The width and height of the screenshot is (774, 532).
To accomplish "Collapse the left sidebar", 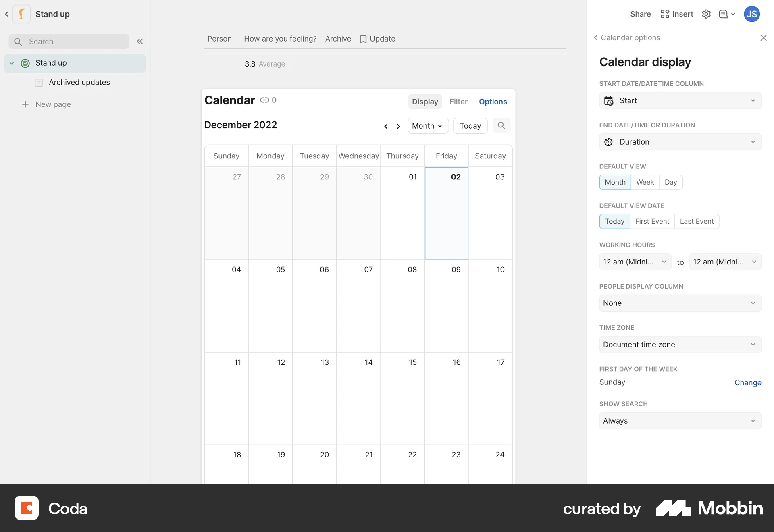I will pos(140,41).
